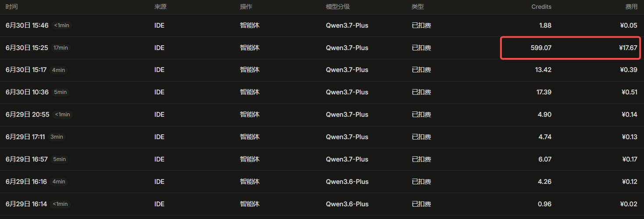644x219 pixels.
Task: Click the 3min badge on 6月29日 17:11
Action: pos(57,137)
